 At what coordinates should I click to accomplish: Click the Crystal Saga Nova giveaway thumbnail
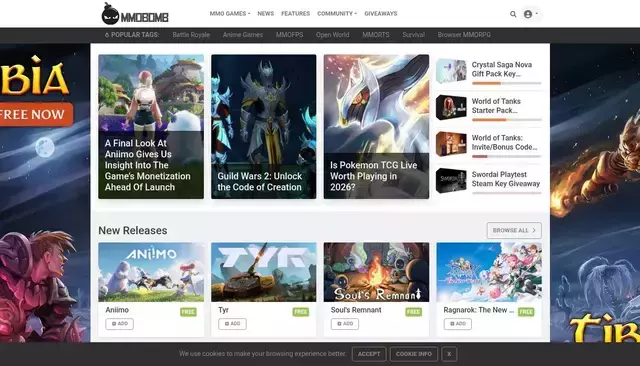point(451,71)
